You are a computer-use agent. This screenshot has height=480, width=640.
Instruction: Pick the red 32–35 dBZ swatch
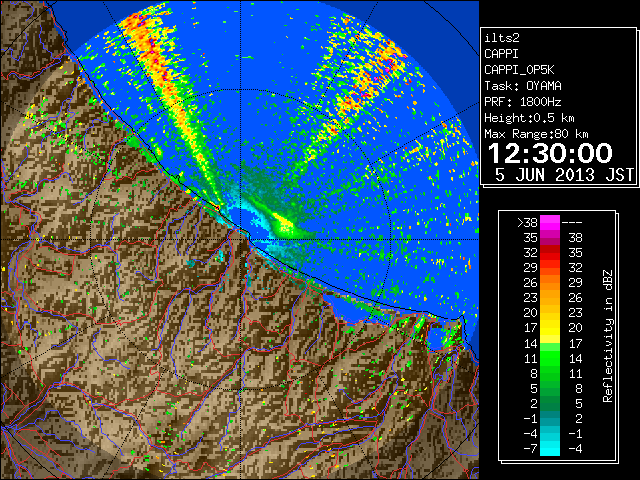tap(550, 253)
